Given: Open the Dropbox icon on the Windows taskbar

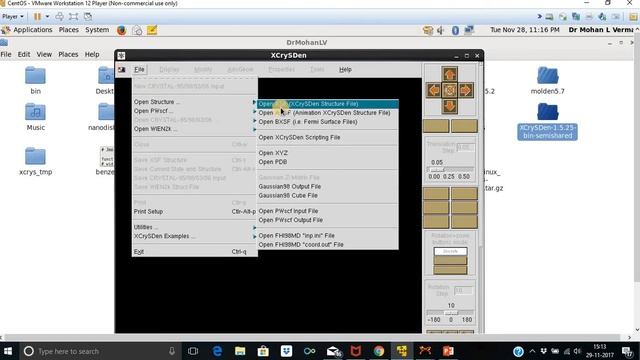Looking at the screenshot, I should (x=287, y=351).
